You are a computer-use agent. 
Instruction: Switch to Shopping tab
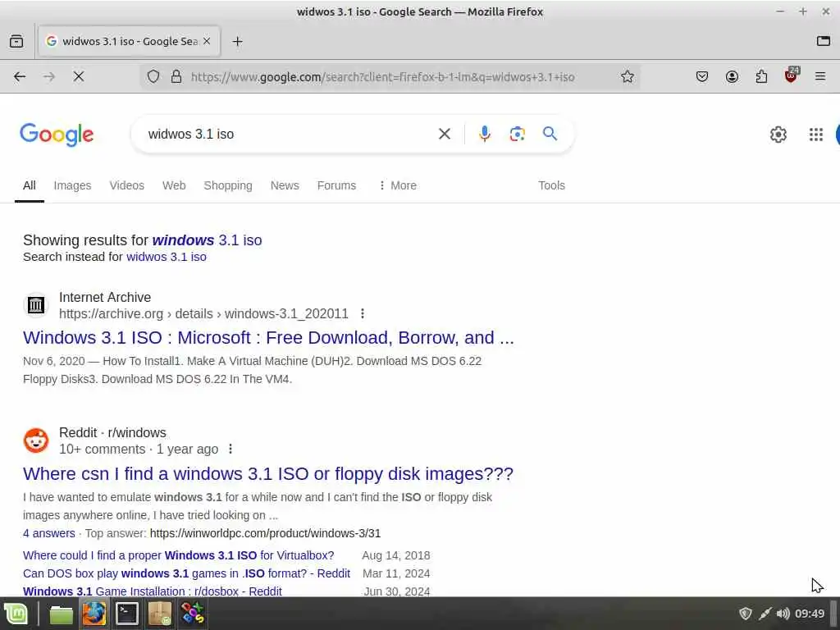tap(228, 185)
